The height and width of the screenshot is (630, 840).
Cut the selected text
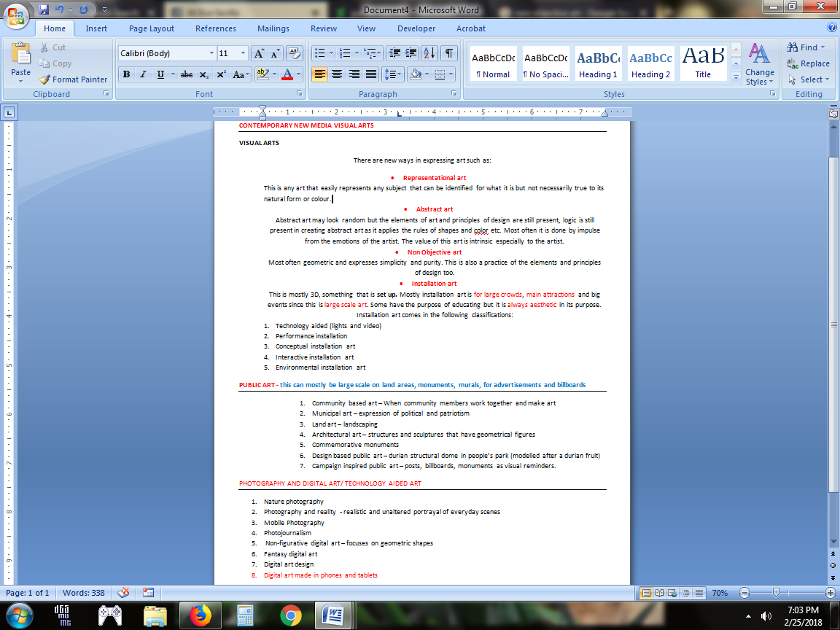tap(52, 47)
